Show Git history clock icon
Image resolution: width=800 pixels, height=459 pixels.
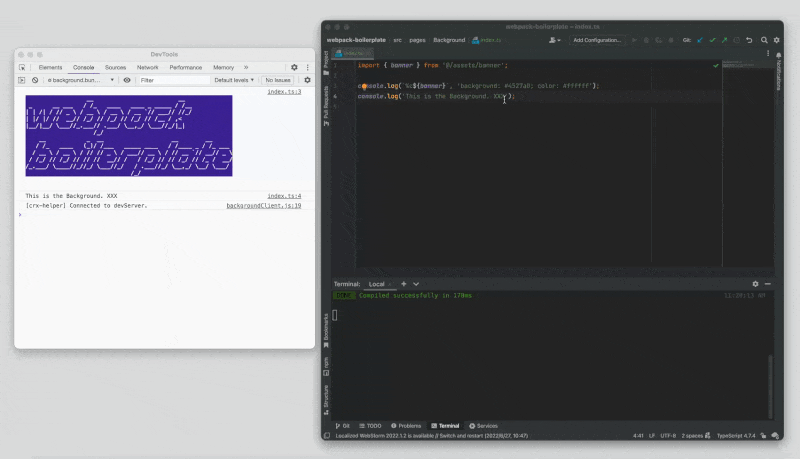737,40
